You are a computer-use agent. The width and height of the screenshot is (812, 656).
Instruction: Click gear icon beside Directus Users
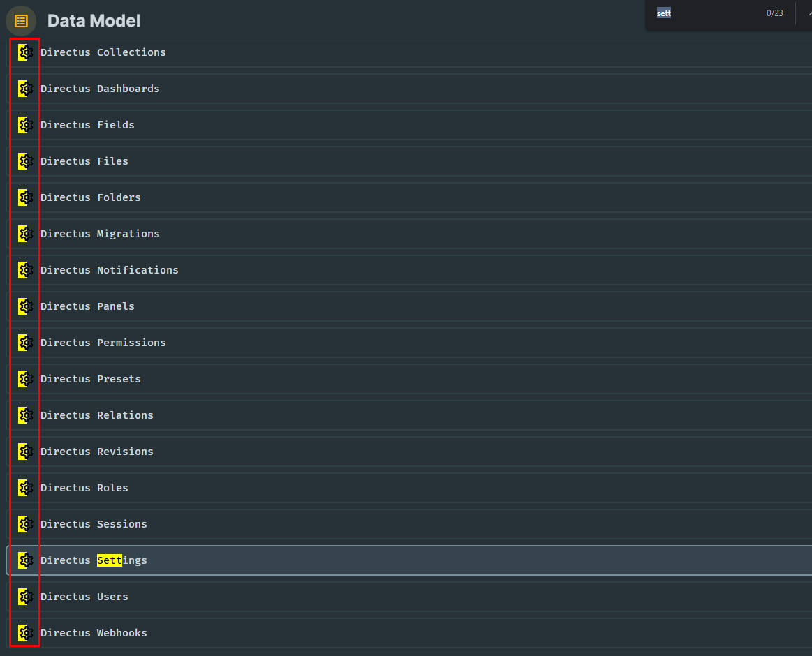click(x=25, y=597)
